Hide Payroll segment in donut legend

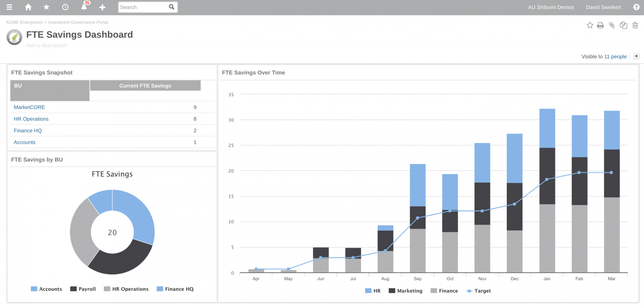(83, 289)
